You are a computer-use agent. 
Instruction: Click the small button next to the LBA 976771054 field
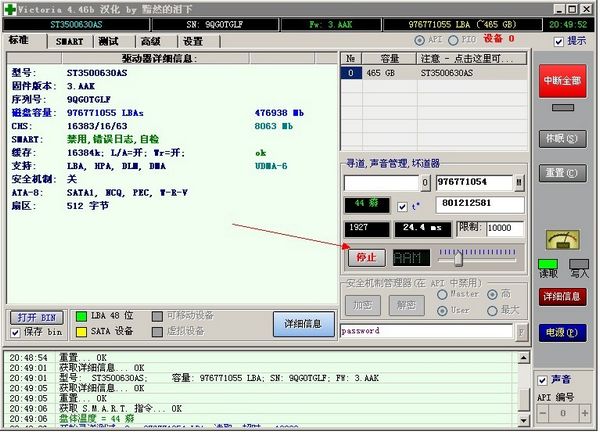click(519, 183)
